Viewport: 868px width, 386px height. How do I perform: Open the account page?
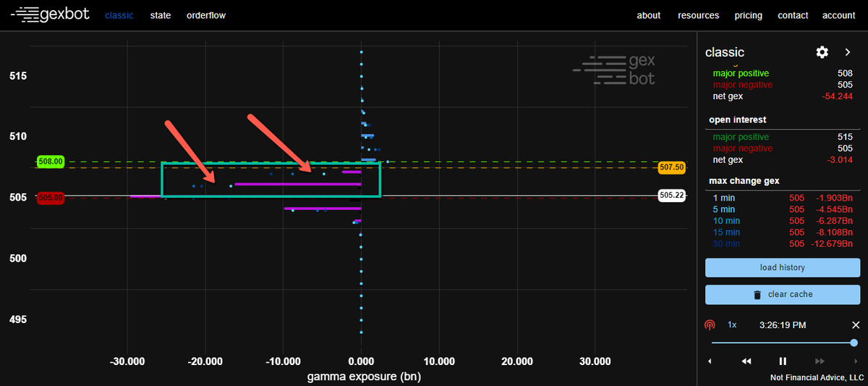[839, 15]
